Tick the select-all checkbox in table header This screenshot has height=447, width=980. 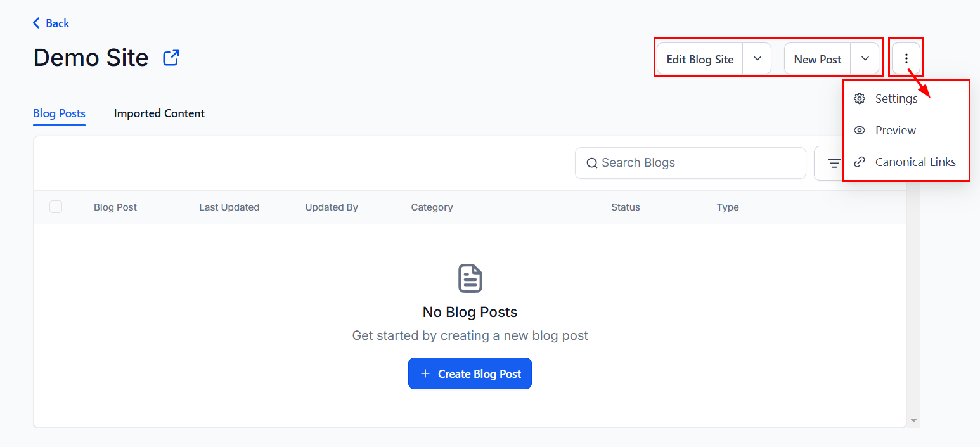[56, 207]
